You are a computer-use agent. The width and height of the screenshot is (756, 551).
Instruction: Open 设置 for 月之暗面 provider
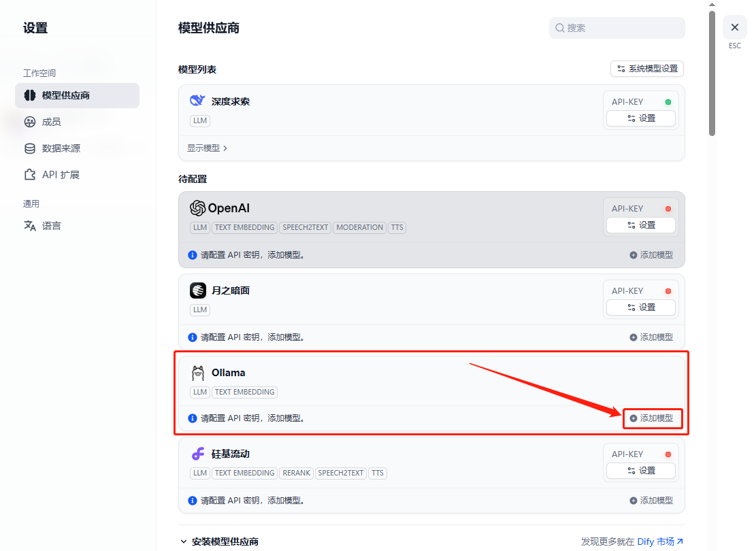[x=641, y=307]
